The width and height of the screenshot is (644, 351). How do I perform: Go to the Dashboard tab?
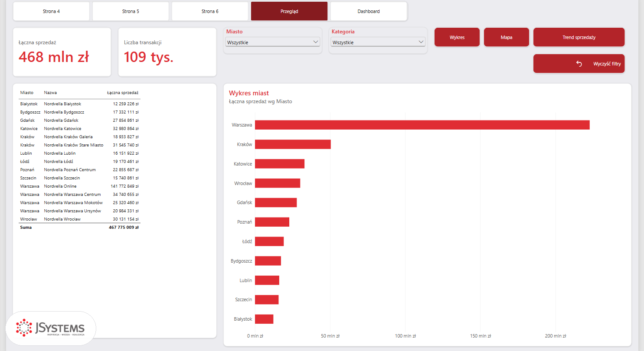tap(369, 11)
